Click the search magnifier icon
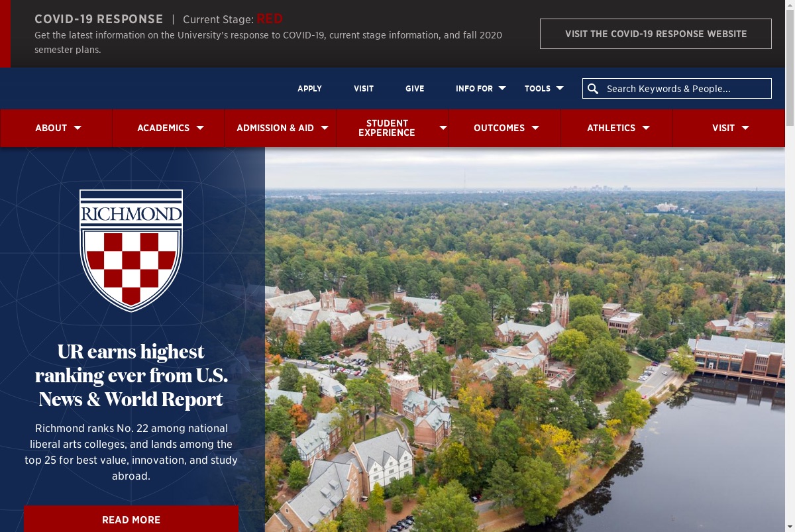The height and width of the screenshot is (532, 795). 593,89
